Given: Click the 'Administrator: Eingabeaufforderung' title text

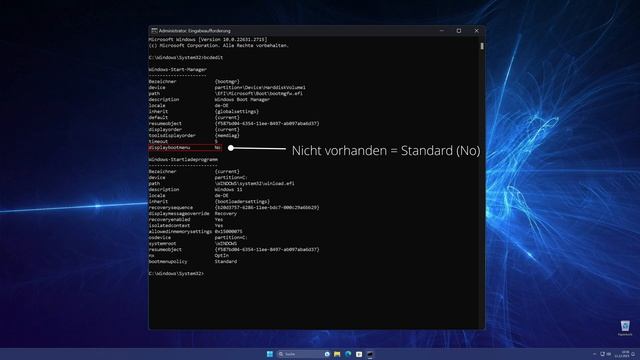Looking at the screenshot, I should pyautogui.click(x=195, y=31).
